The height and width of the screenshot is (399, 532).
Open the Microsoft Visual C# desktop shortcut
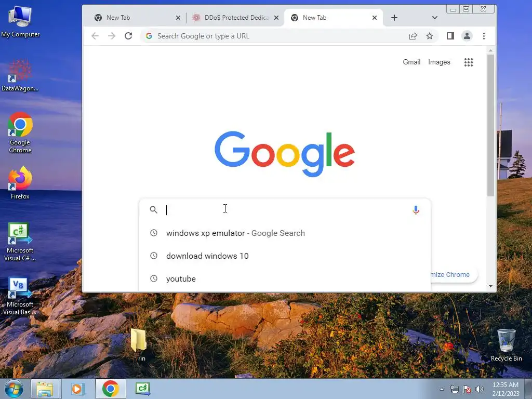(20, 242)
